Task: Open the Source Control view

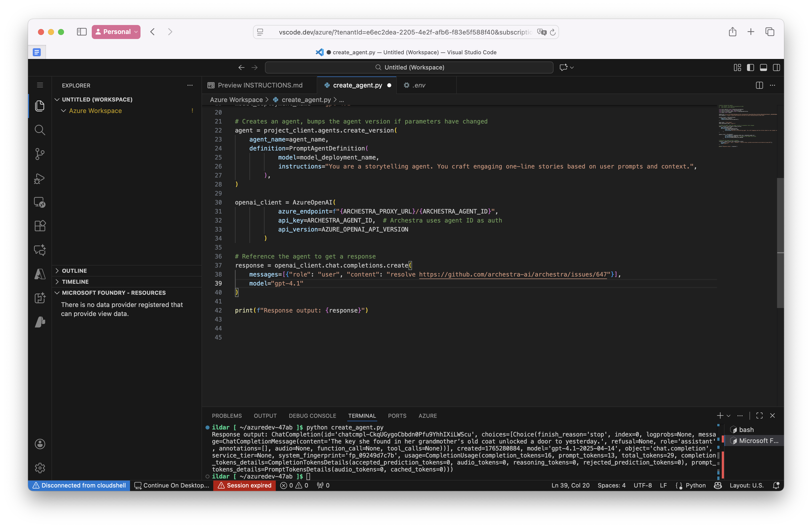Action: point(40,154)
